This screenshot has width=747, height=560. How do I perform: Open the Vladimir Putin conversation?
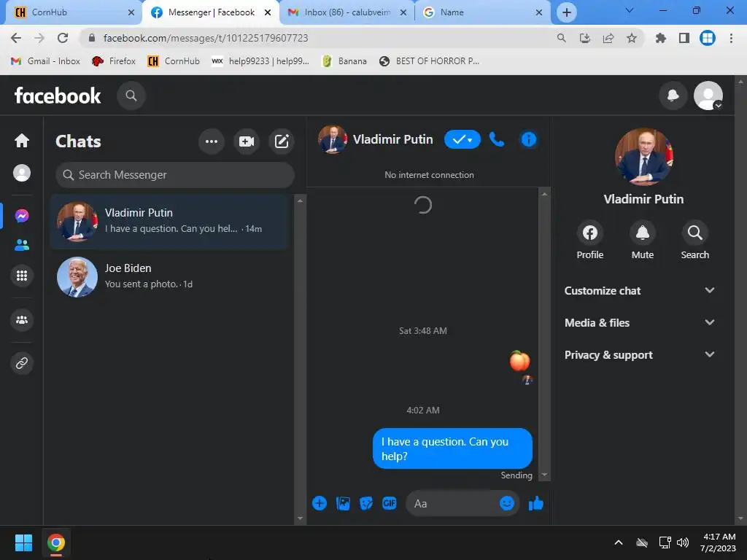tap(169, 222)
